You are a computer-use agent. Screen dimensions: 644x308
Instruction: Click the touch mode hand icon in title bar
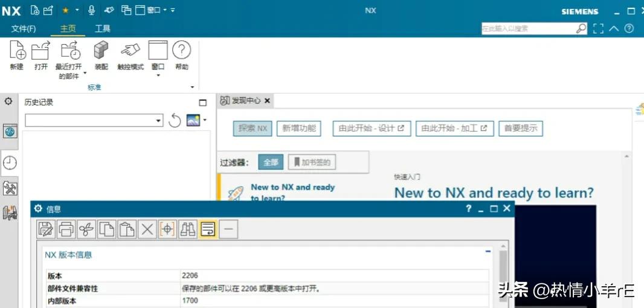tap(109, 10)
